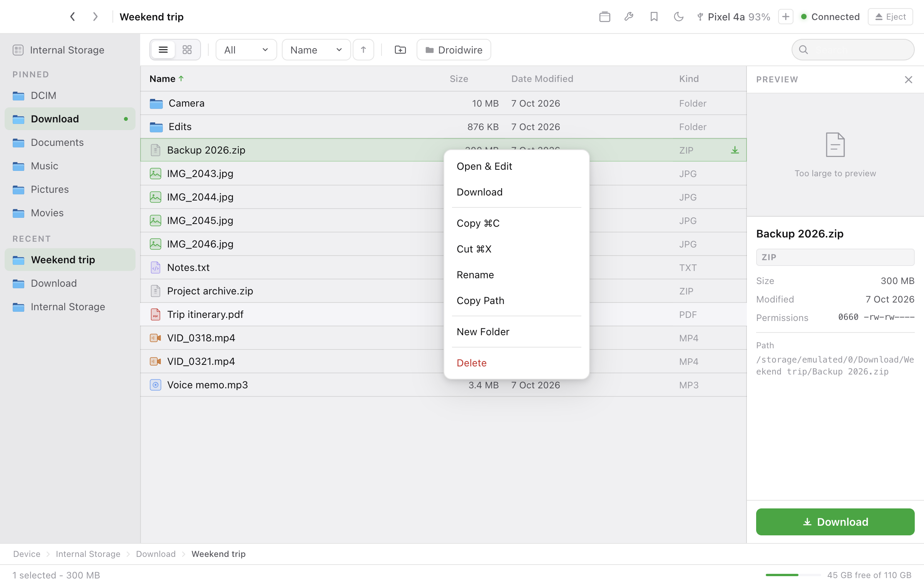Click the storage usage bar in status bar
Viewport: 924px width, 585px height.
pyautogui.click(x=793, y=575)
